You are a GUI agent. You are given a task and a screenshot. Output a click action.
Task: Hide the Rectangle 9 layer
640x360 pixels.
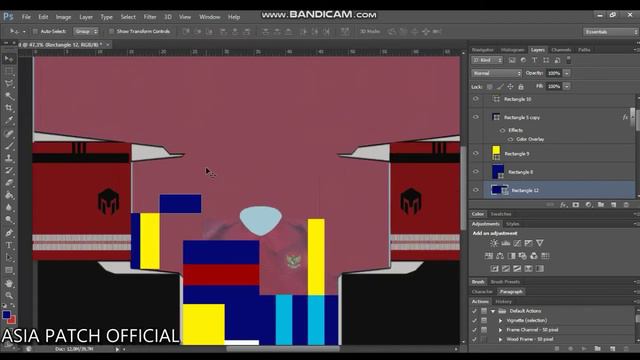coord(476,153)
